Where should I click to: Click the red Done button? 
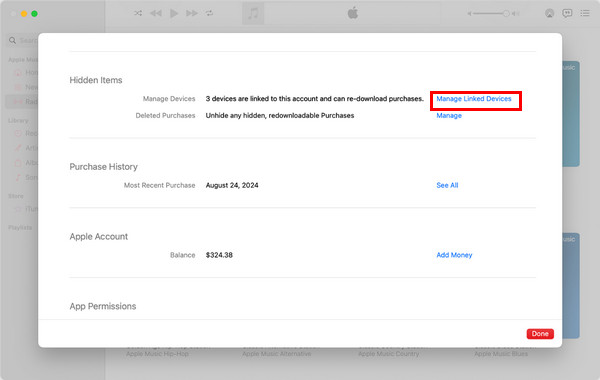(x=540, y=334)
